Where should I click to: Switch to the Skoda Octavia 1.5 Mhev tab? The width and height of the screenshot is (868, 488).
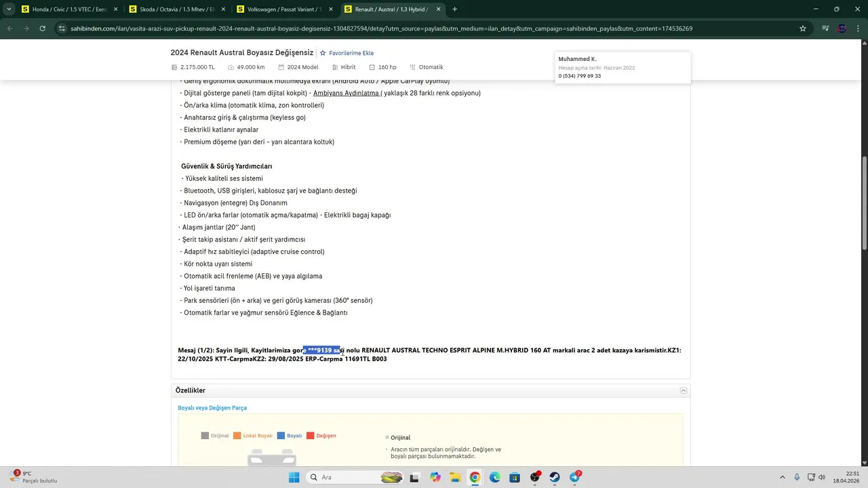click(x=176, y=9)
